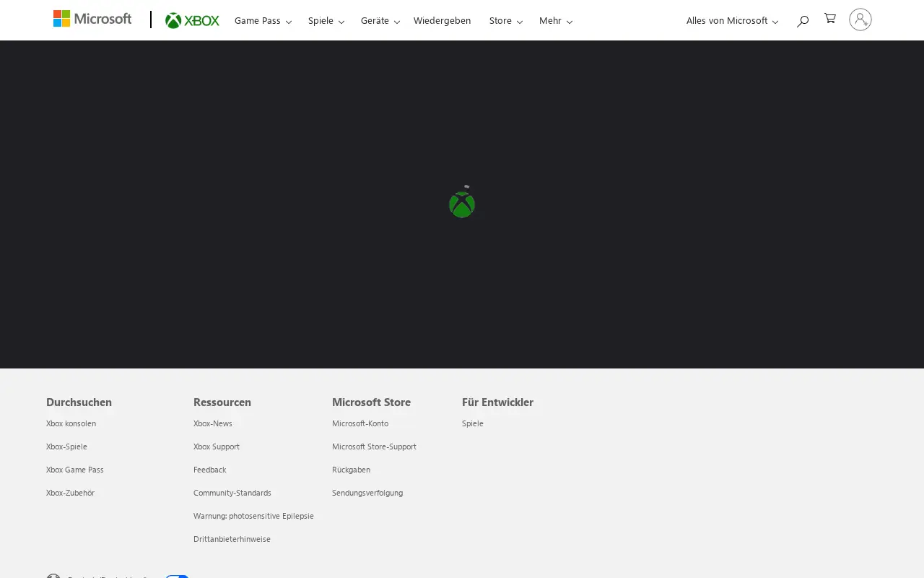Open the search magnifier icon

click(803, 21)
